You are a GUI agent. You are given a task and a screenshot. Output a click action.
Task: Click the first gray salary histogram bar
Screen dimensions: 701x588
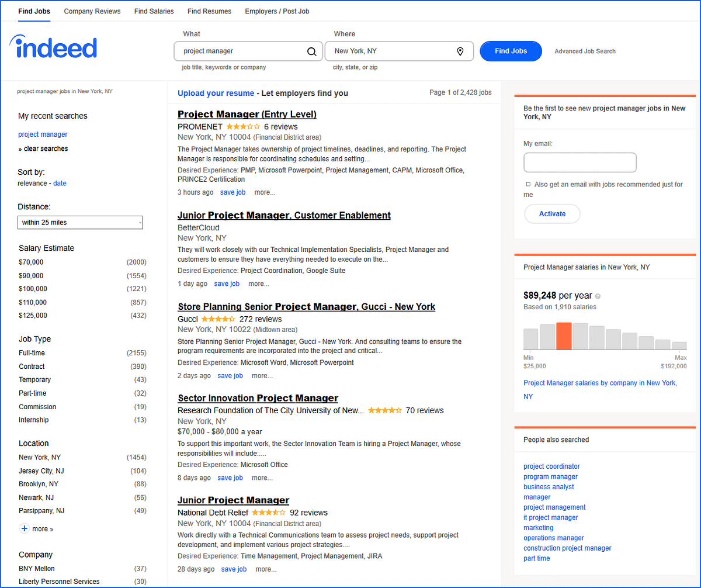tap(530, 339)
